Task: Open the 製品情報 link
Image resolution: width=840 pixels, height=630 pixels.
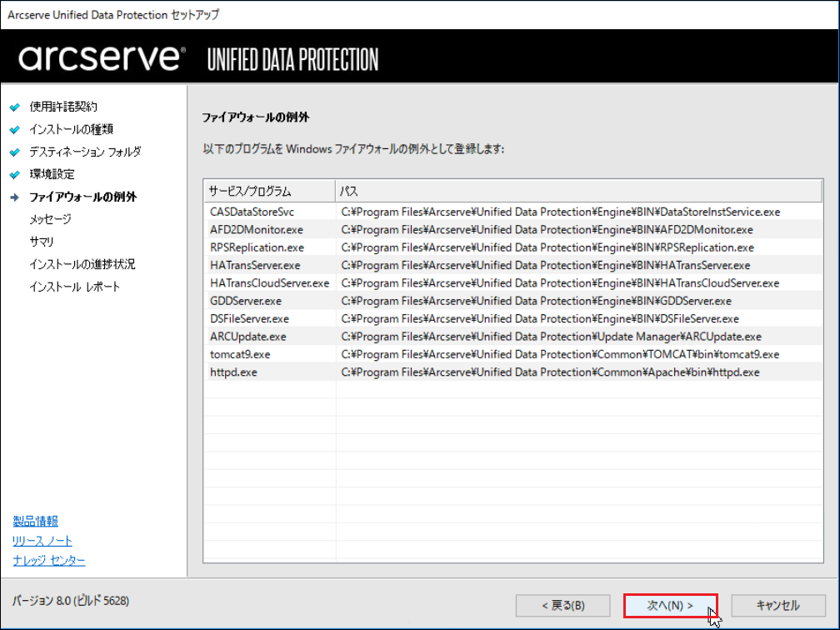Action: [x=35, y=521]
